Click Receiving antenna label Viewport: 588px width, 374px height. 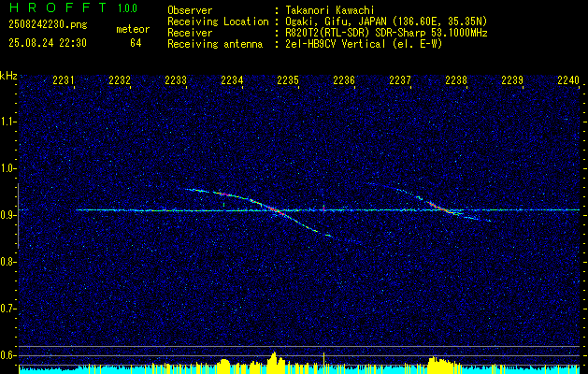pyautogui.click(x=215, y=44)
